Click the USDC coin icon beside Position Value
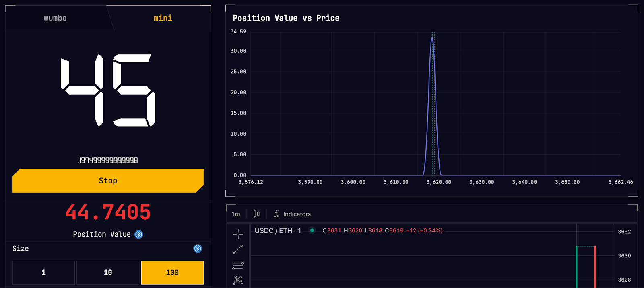644x288 pixels. [x=139, y=234]
